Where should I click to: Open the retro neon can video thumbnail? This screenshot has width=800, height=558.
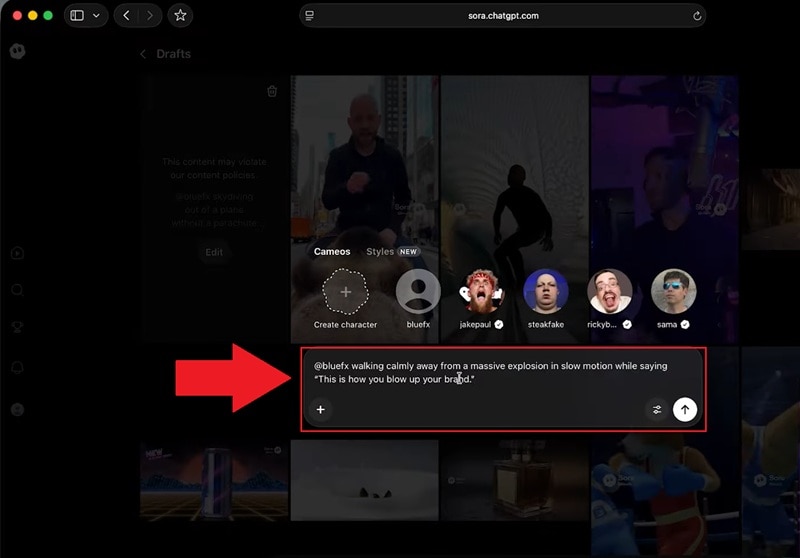click(214, 480)
